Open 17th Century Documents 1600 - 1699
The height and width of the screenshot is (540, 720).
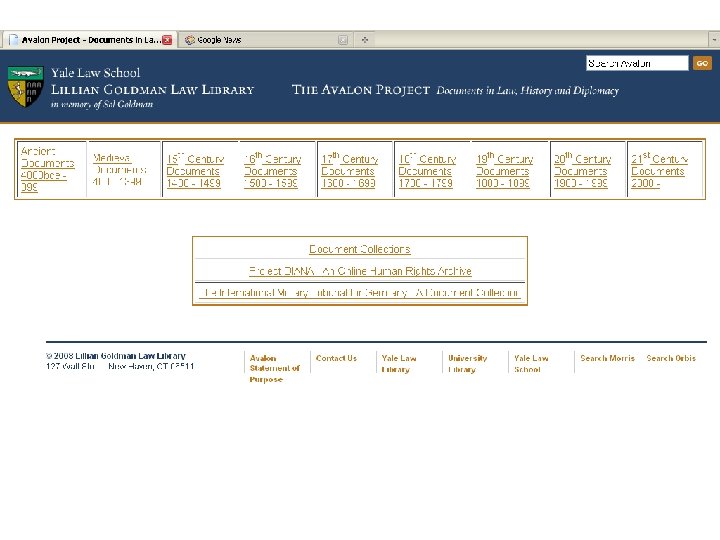349,171
